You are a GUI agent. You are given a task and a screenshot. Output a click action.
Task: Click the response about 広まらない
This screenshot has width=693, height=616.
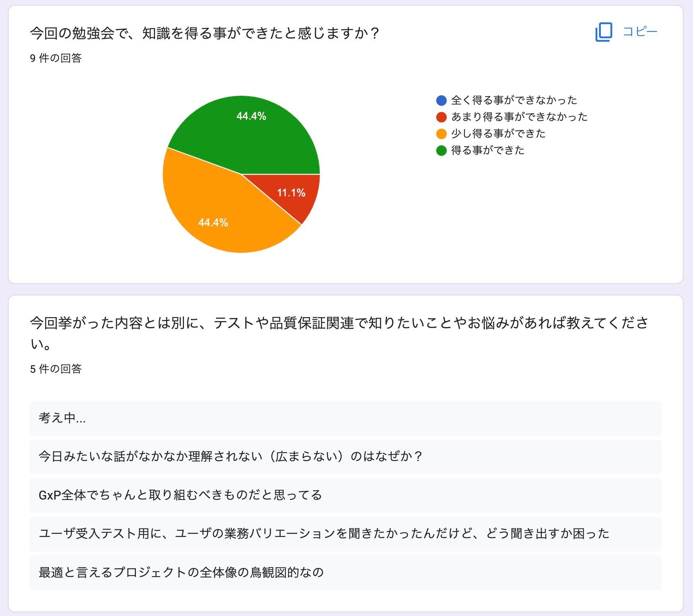click(x=345, y=457)
